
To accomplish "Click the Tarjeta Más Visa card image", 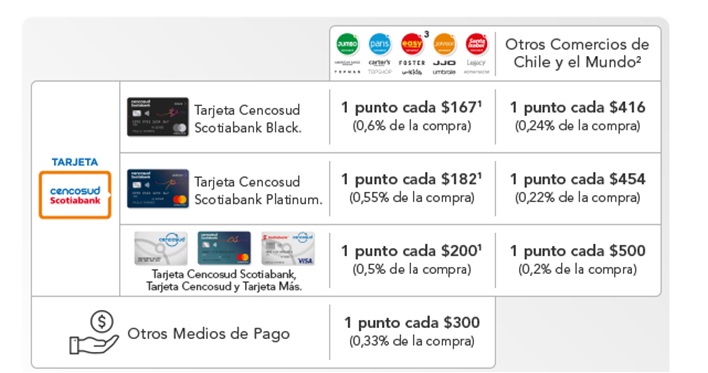I will (288, 248).
